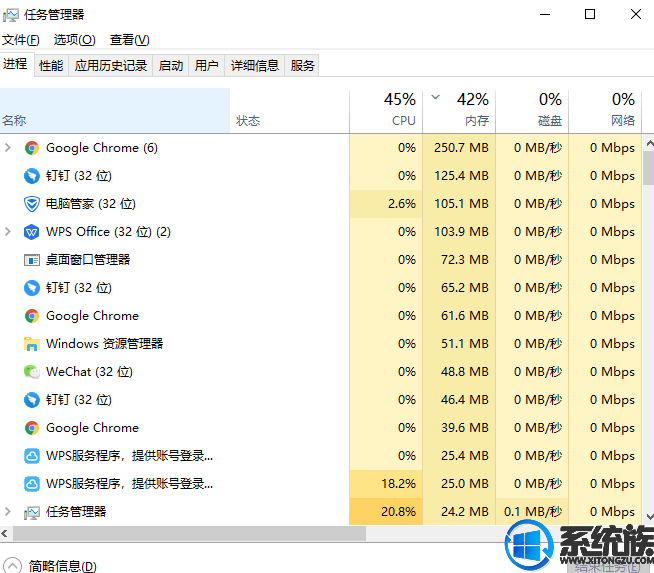Click the 任务管理器 process row icon
Image resolution: width=654 pixels, height=573 pixels.
tap(32, 512)
